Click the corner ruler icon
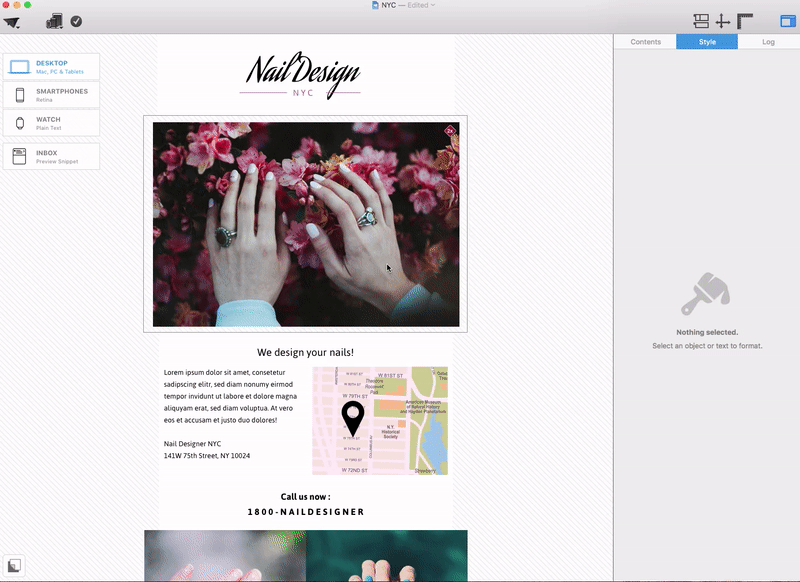800x582 pixels. coord(745,21)
